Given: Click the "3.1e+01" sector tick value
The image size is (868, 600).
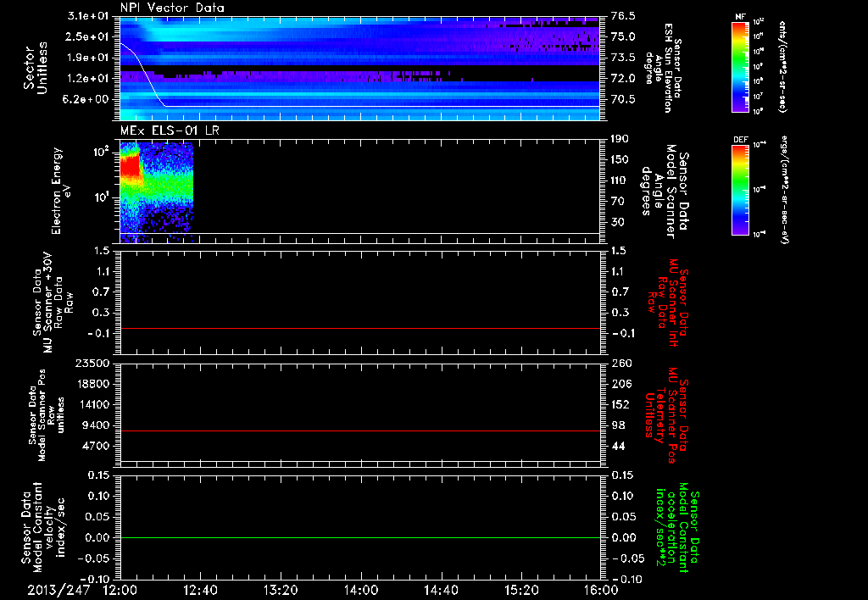Looking at the screenshot, I should click(88, 16).
